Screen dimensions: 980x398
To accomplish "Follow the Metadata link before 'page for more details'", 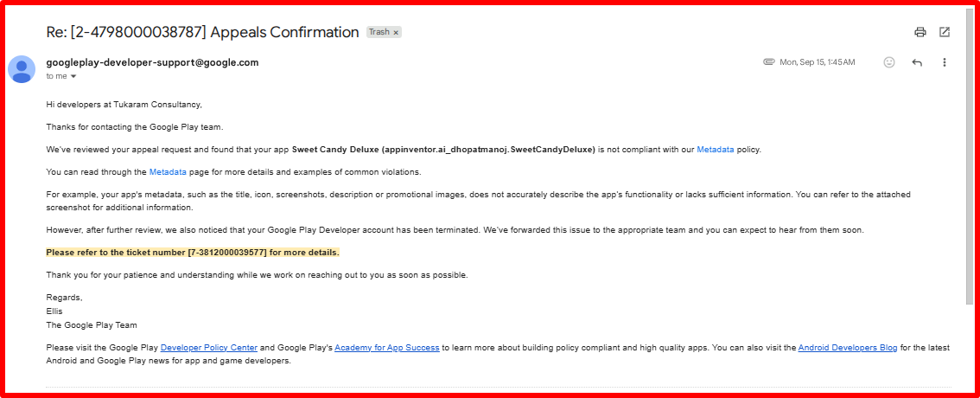I will click(168, 172).
